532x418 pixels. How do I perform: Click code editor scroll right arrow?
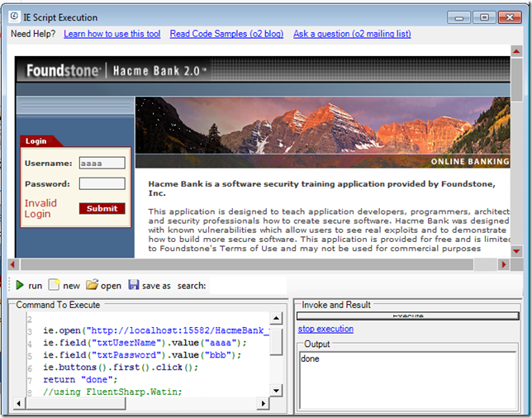[x=263, y=403]
